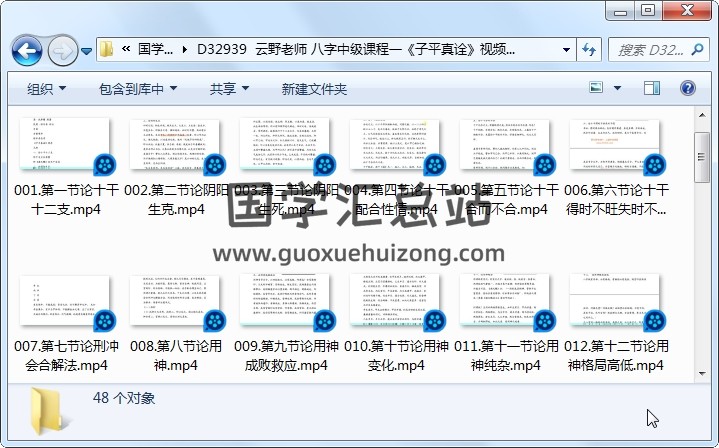The height and width of the screenshot is (448, 719).
Task: Open help with the question mark icon
Action: (689, 89)
